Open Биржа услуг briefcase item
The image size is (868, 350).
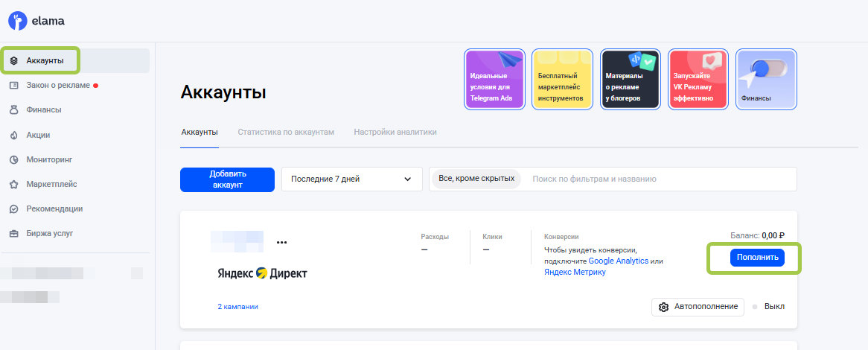(x=51, y=233)
